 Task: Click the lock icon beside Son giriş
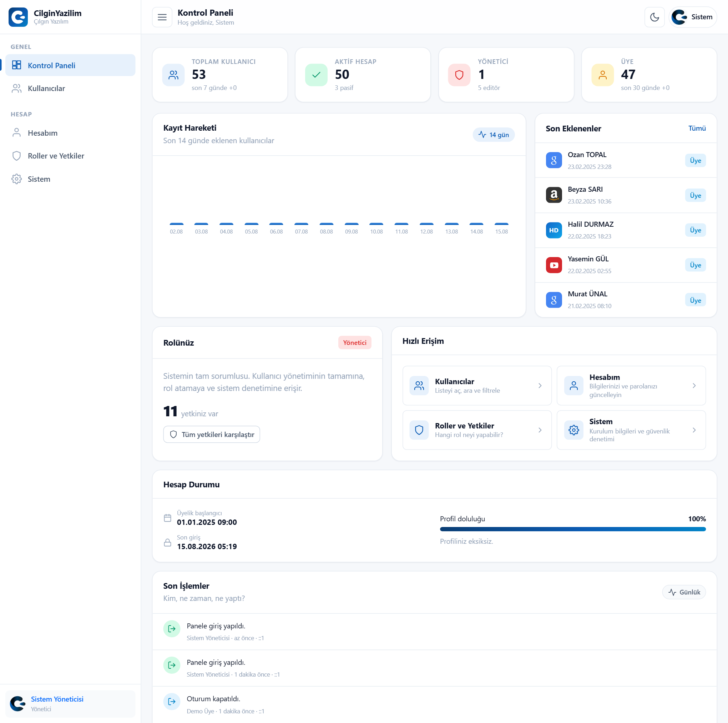click(x=168, y=542)
